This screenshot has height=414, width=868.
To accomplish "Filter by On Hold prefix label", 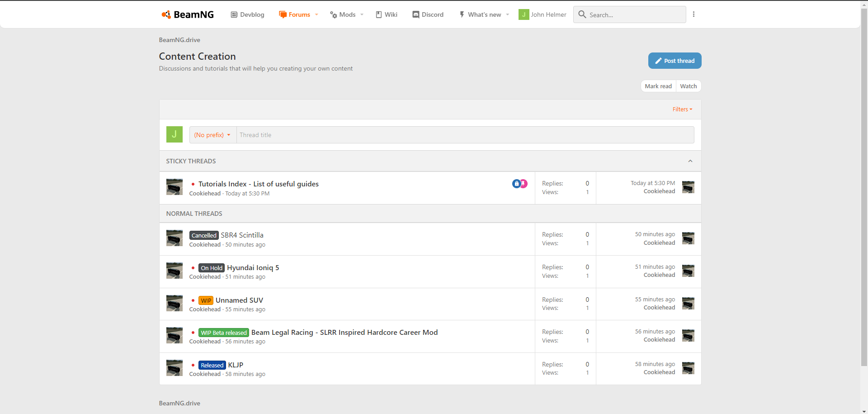I will 212,268.
